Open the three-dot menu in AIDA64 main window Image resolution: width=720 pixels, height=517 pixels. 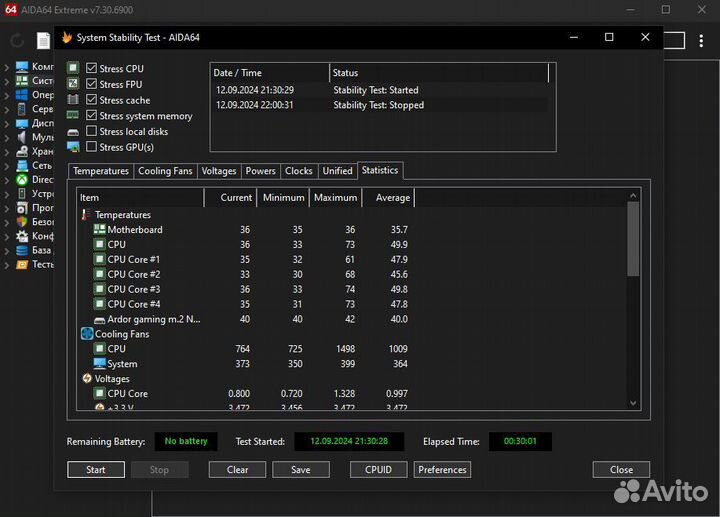tap(701, 41)
